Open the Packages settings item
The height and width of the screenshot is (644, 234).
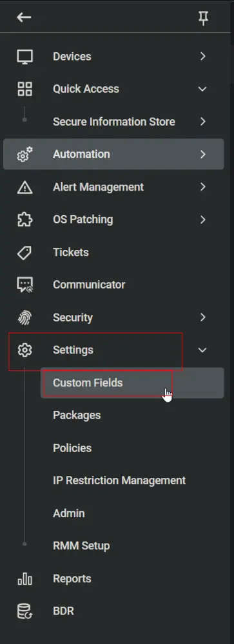pos(77,415)
